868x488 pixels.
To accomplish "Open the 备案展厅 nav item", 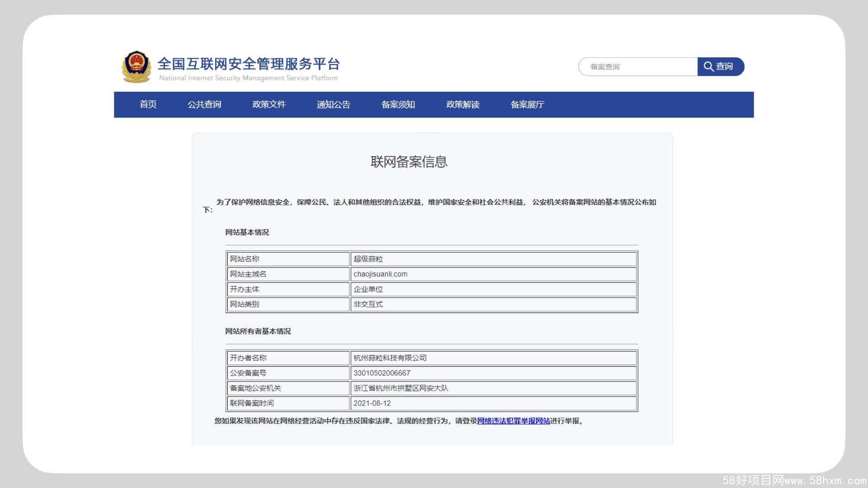I will pos(528,104).
